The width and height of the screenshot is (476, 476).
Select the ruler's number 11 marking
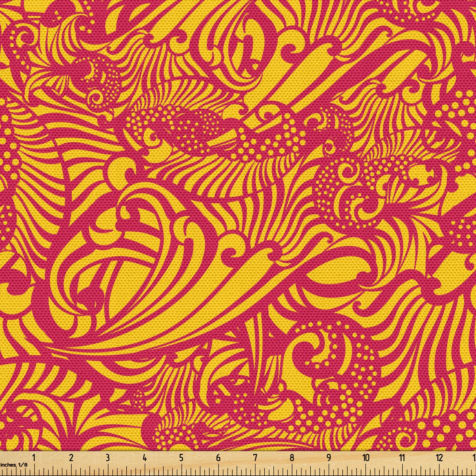click(402, 458)
